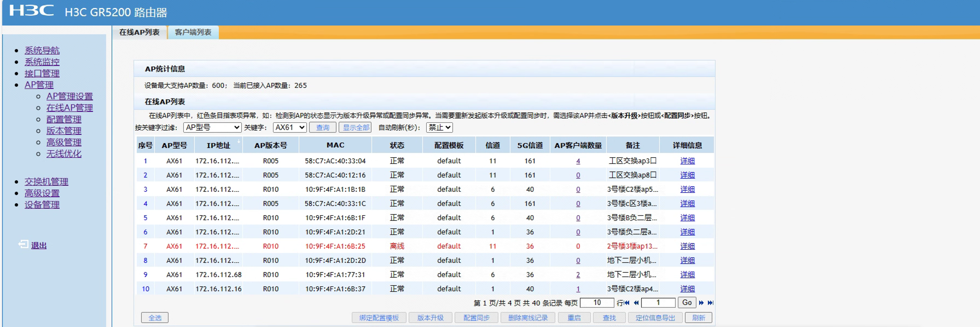Click the previous page arrow icon
The width and height of the screenshot is (980, 327).
coord(636,303)
